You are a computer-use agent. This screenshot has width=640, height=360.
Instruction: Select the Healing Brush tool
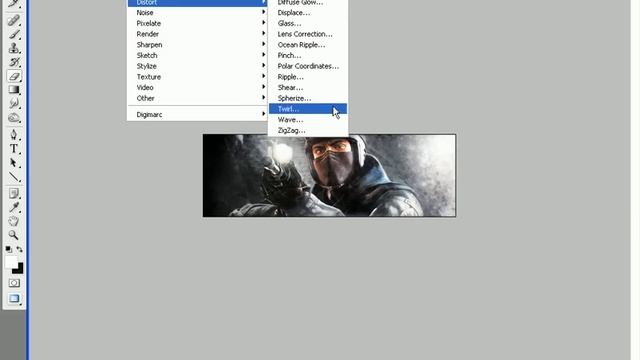click(x=14, y=20)
